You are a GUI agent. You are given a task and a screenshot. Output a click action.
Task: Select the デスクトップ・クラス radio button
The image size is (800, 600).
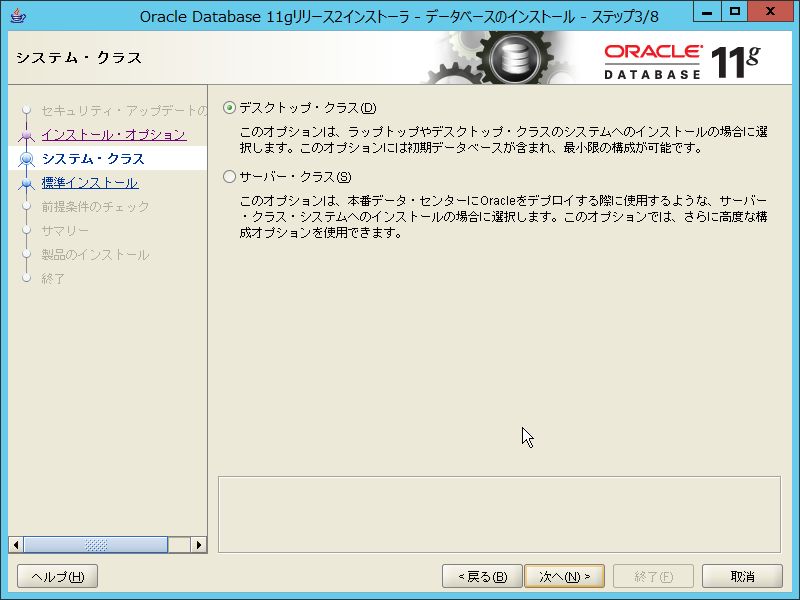pyautogui.click(x=229, y=108)
